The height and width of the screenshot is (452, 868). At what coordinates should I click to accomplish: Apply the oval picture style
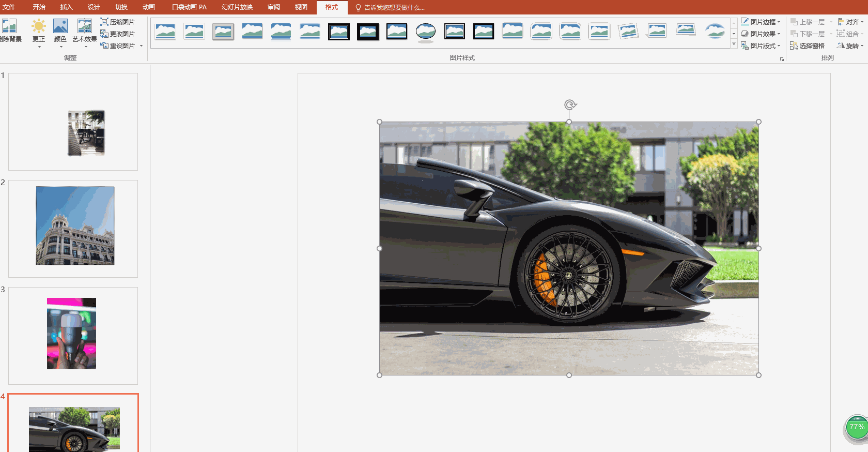point(426,32)
